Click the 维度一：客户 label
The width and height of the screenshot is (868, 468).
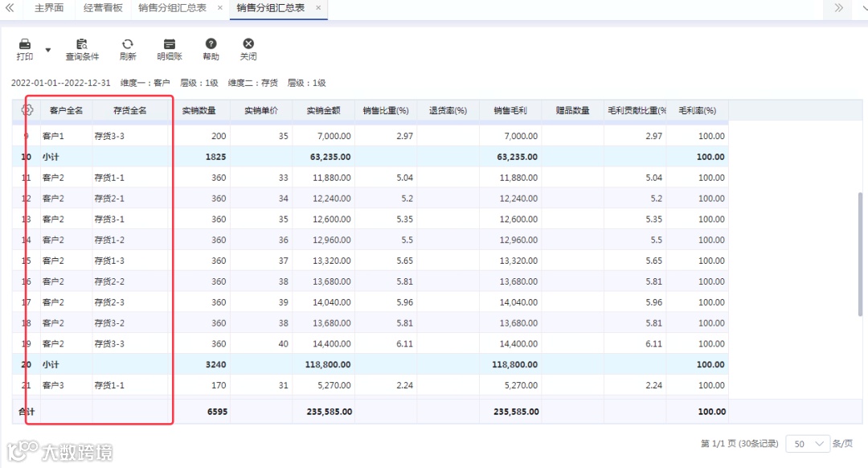(x=145, y=83)
